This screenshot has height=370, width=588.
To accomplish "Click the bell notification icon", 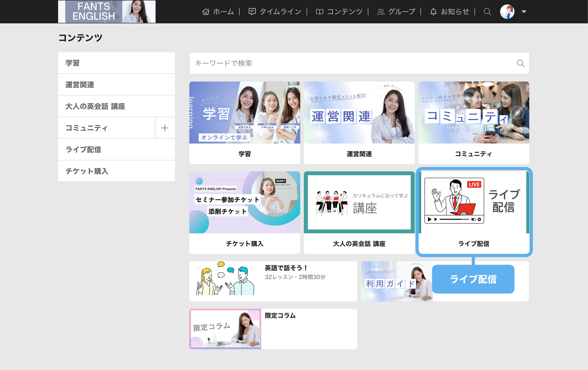I will 433,11.
